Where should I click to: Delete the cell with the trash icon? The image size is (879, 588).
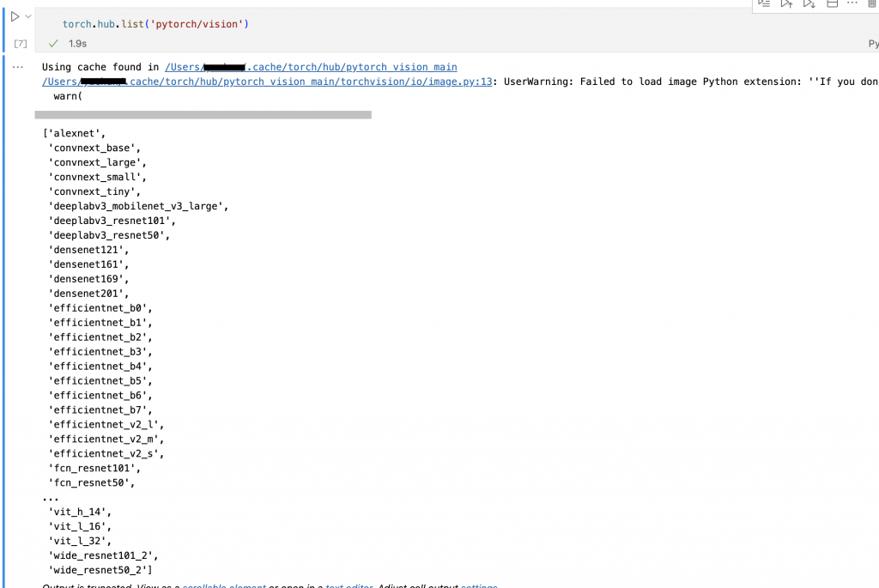(872, 3)
